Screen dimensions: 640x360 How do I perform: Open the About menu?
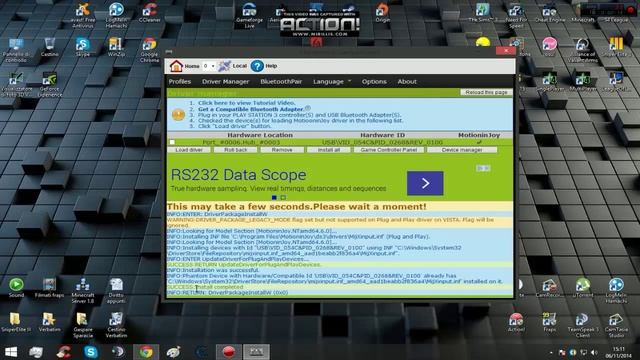tap(407, 82)
